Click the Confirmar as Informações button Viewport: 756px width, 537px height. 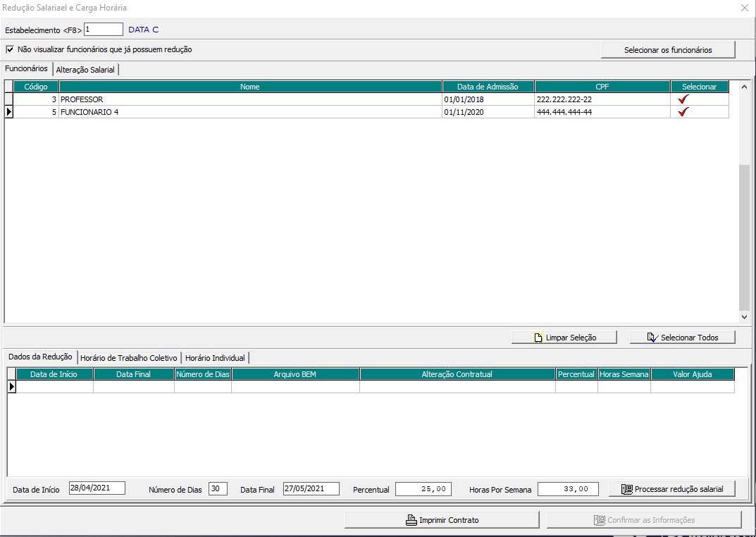coord(644,520)
